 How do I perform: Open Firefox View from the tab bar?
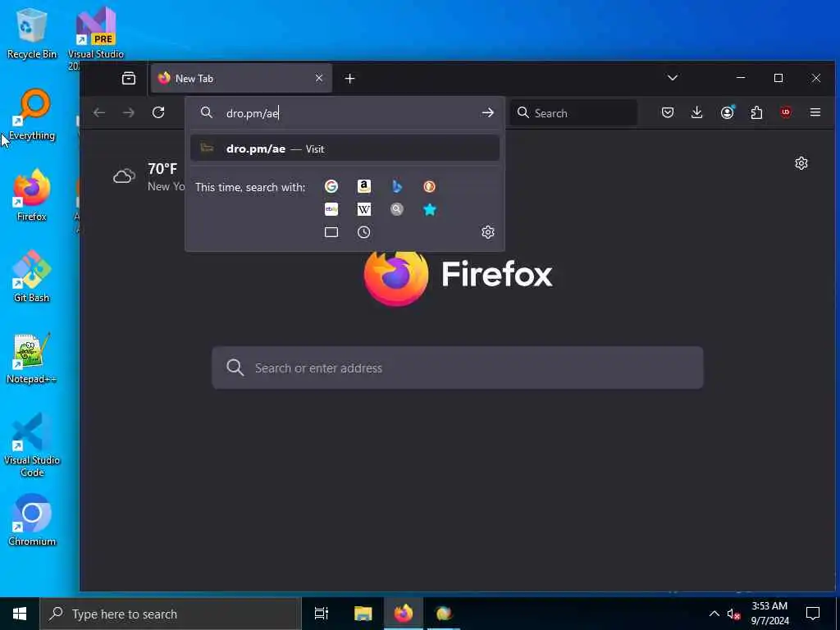[129, 79]
